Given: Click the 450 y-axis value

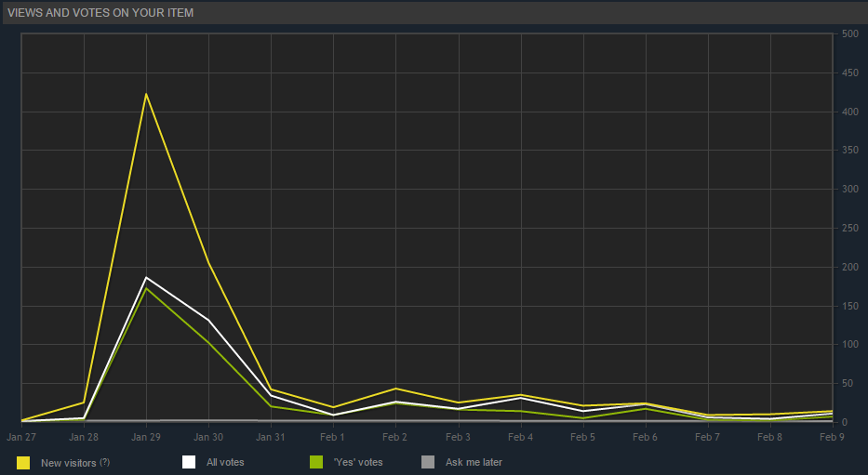Looking at the screenshot, I should pos(850,73).
